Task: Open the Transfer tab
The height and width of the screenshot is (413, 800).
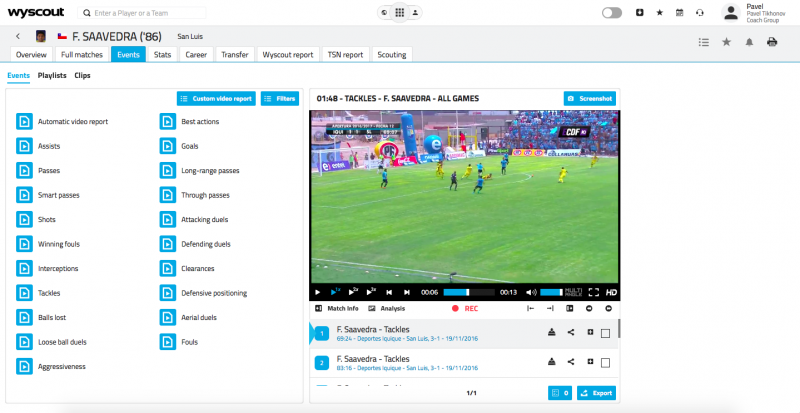Action: 235,55
